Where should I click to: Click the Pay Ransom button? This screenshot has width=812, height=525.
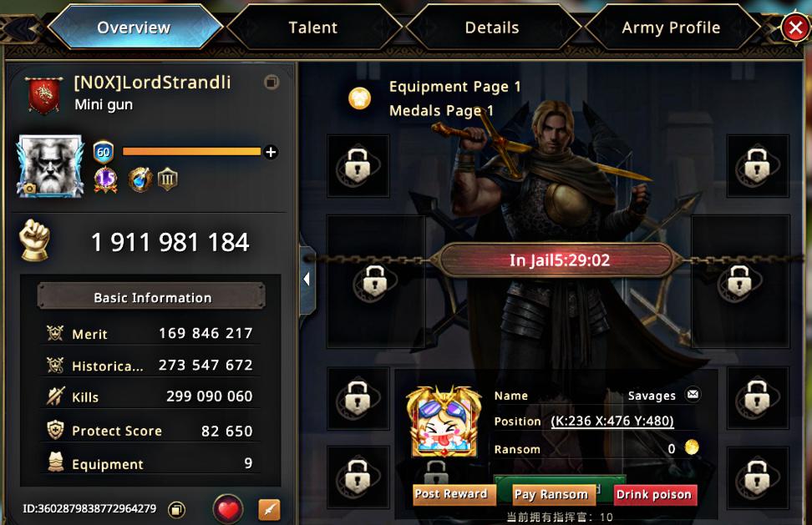tap(551, 494)
